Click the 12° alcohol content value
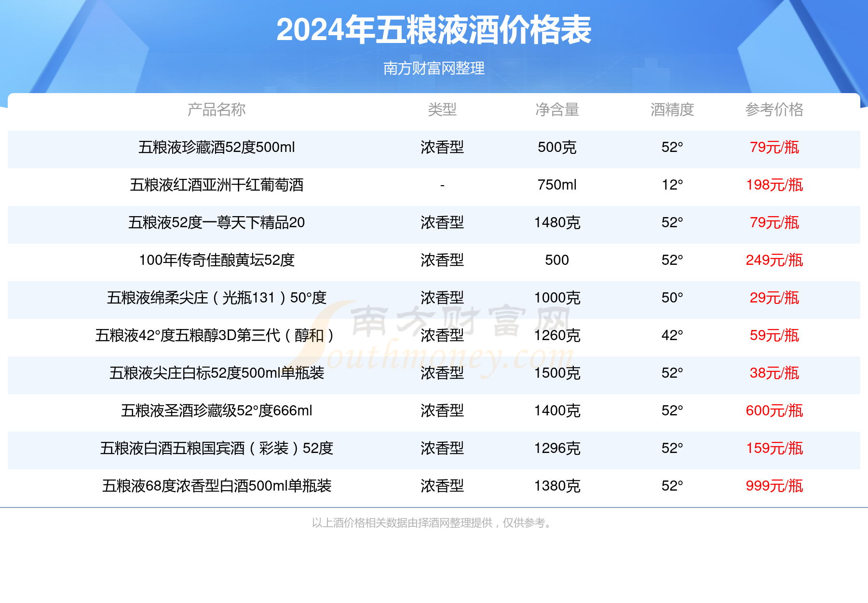This screenshot has height=603, width=868. point(672,185)
